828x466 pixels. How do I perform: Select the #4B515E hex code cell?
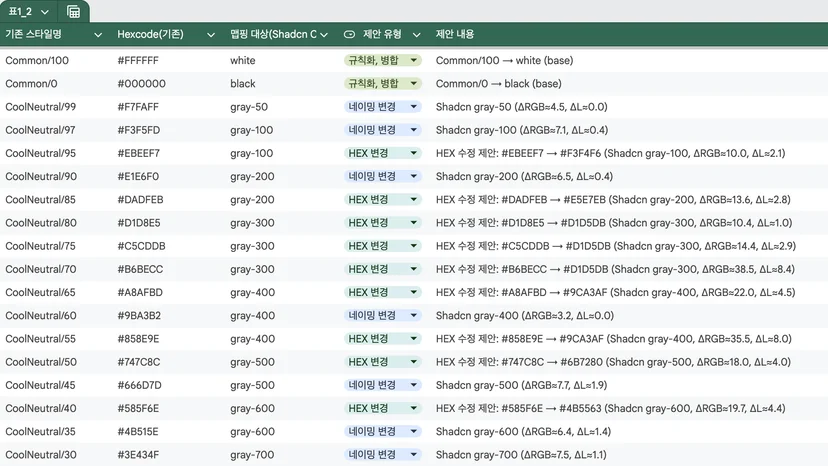point(138,432)
